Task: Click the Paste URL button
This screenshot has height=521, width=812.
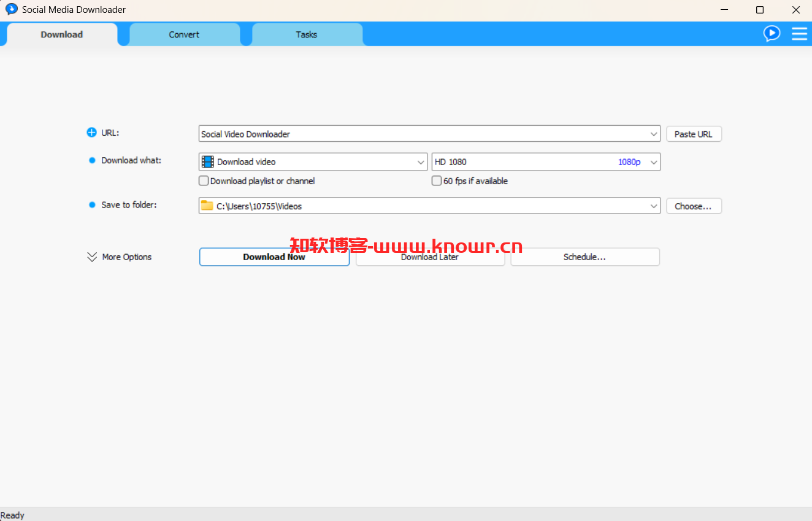Action: click(x=694, y=134)
